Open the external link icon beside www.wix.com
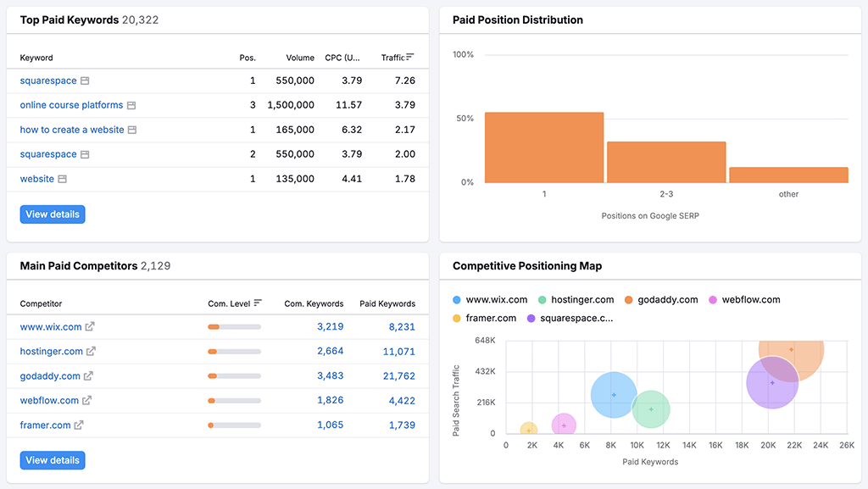This screenshot has height=489, width=868. tap(91, 326)
